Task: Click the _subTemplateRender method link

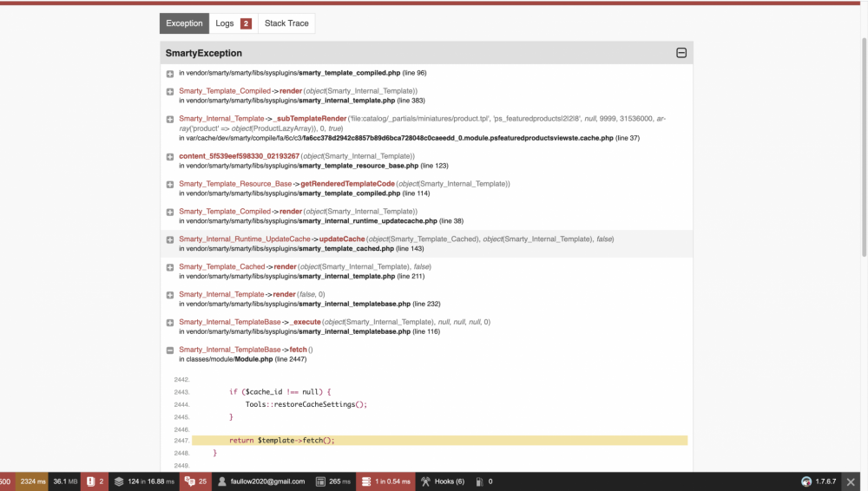Action: (310, 119)
